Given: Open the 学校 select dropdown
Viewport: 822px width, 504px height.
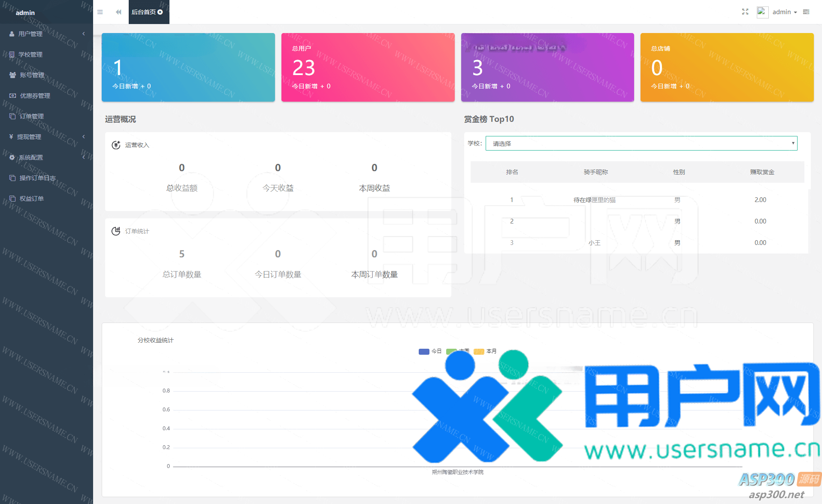Looking at the screenshot, I should [x=641, y=143].
